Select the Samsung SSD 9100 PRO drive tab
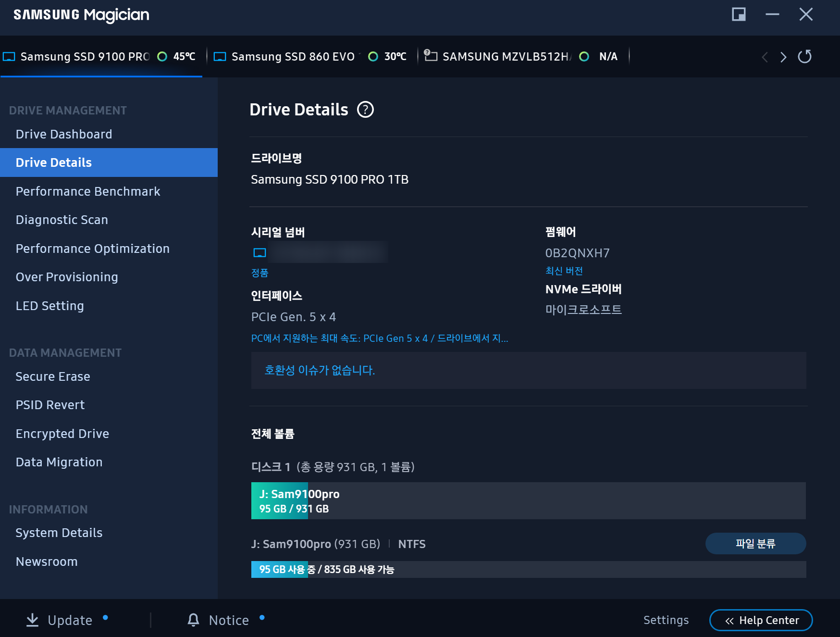Screen dimensions: 840x637 (101, 57)
